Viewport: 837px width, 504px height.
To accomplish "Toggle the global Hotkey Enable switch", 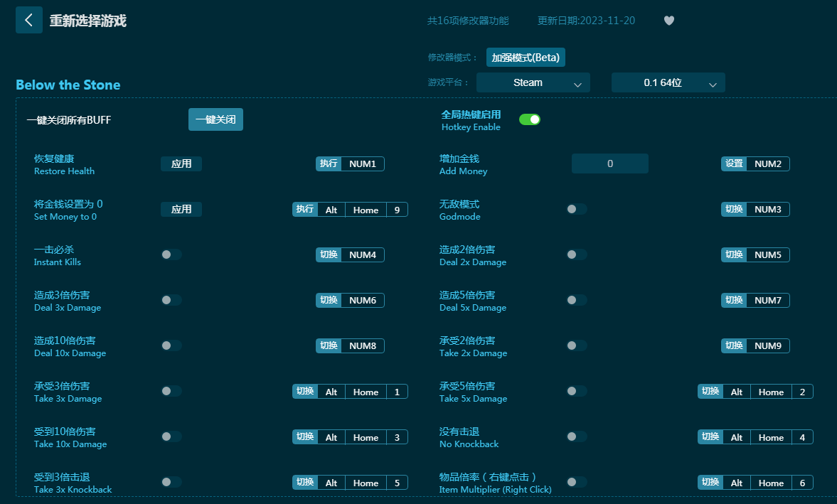I will click(x=530, y=119).
